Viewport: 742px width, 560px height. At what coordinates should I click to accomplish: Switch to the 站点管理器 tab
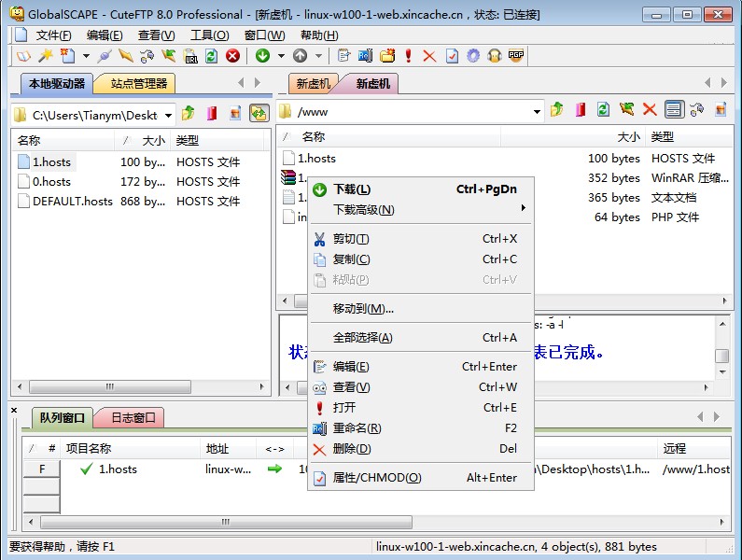pyautogui.click(x=138, y=84)
